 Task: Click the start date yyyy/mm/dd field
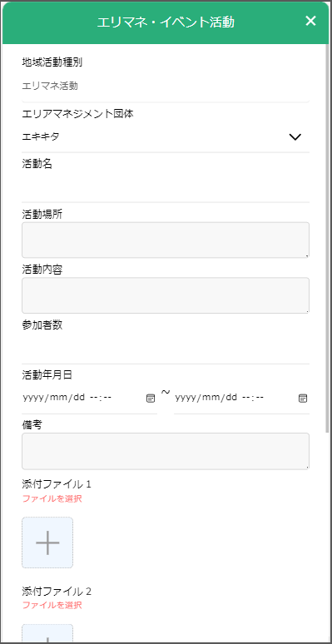click(x=90, y=398)
